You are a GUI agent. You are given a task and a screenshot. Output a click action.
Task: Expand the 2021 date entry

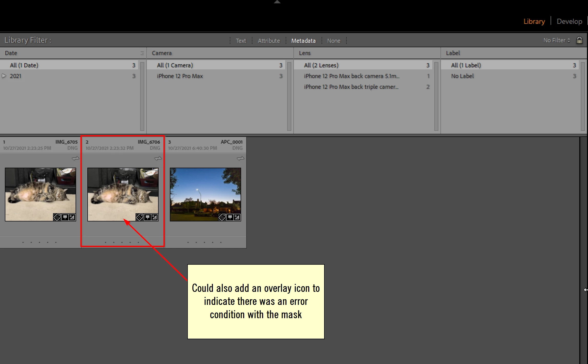tap(4, 76)
